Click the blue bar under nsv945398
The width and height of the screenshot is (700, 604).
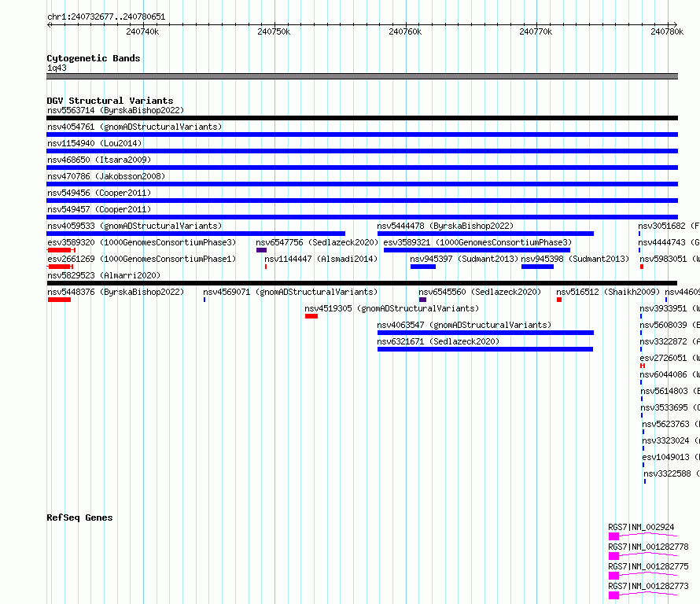(537, 267)
